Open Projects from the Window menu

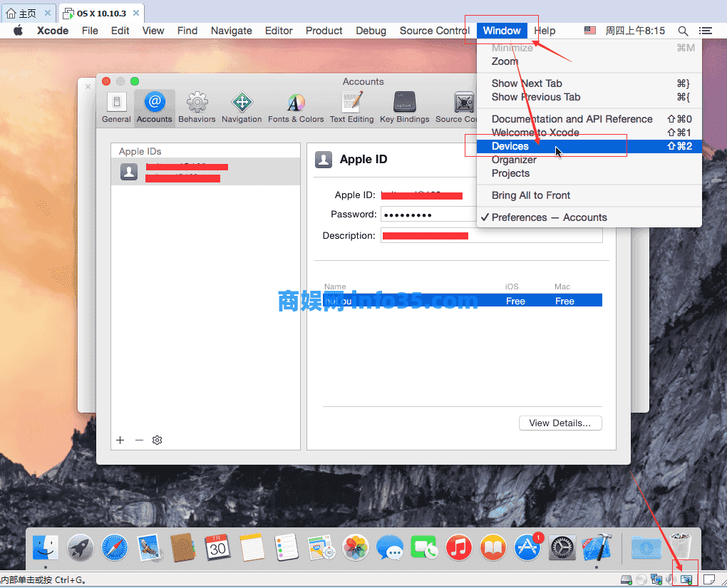tap(589, 173)
